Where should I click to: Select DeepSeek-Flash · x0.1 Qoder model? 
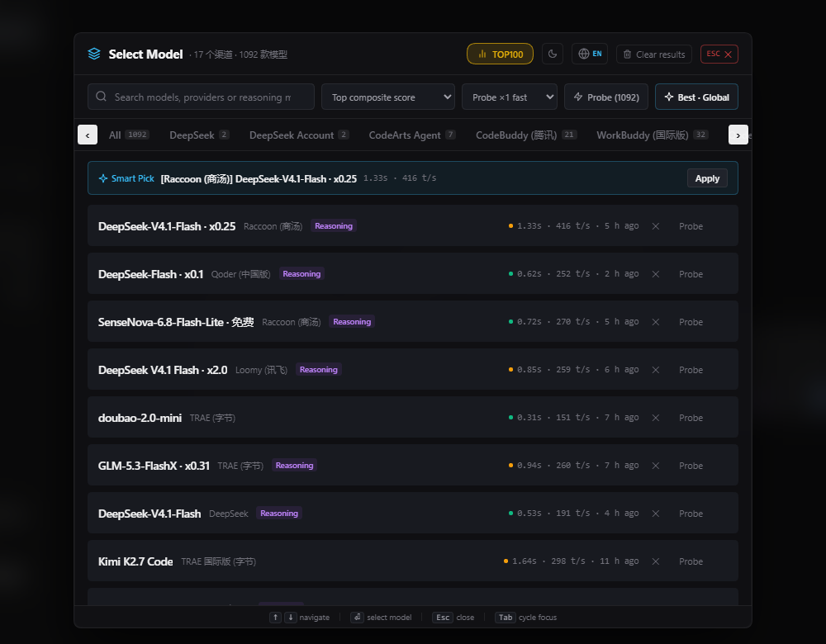tap(413, 274)
